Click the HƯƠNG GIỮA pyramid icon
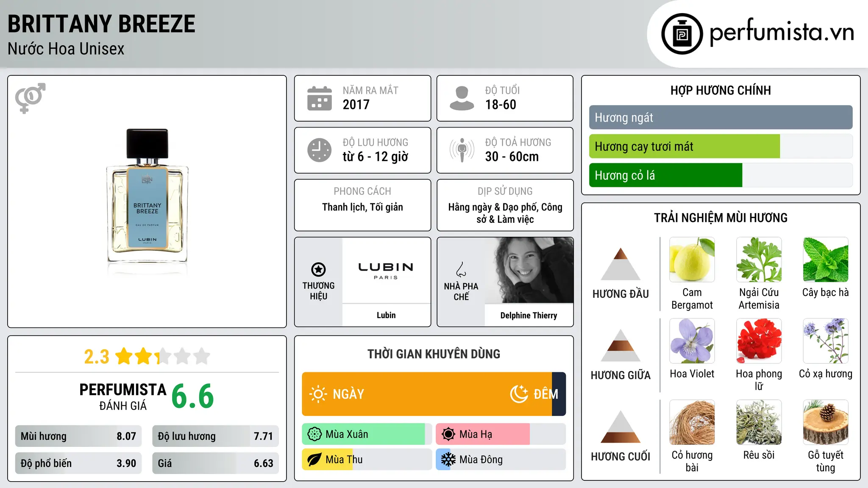This screenshot has height=488, width=868. [620, 345]
